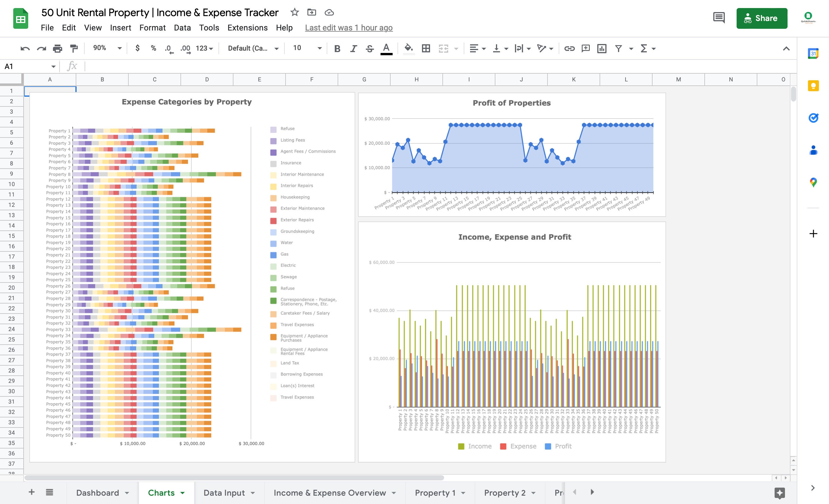Open the fill color picker
Screen dimensions: 829x504
tap(409, 48)
